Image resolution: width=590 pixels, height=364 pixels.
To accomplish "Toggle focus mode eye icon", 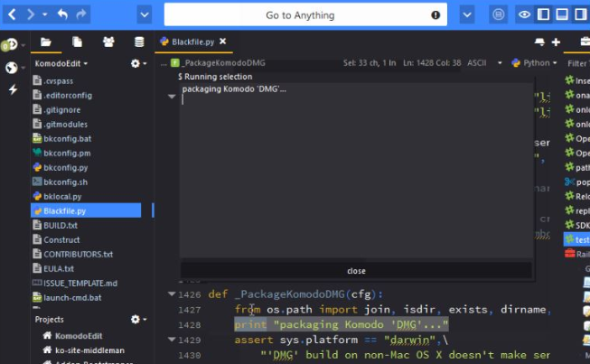I will coord(524,15).
